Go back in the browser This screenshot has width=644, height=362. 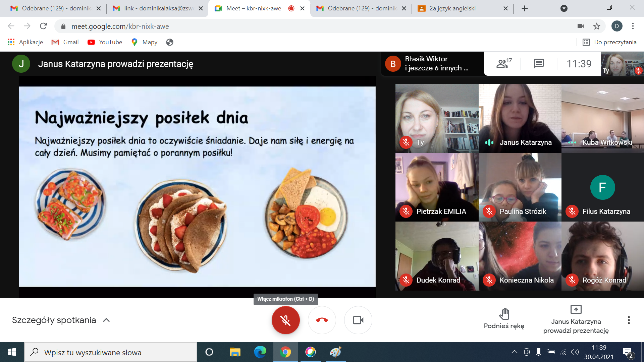[x=11, y=26]
